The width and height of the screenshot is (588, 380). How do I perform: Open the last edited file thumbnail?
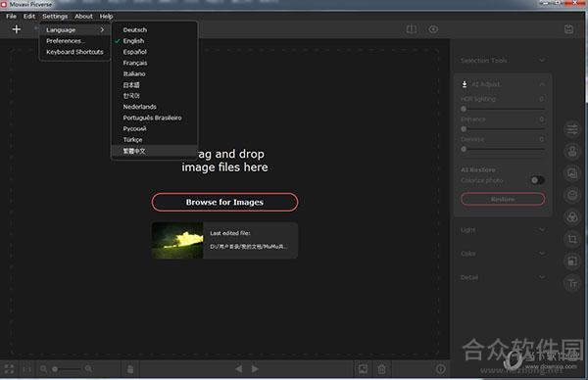point(177,241)
